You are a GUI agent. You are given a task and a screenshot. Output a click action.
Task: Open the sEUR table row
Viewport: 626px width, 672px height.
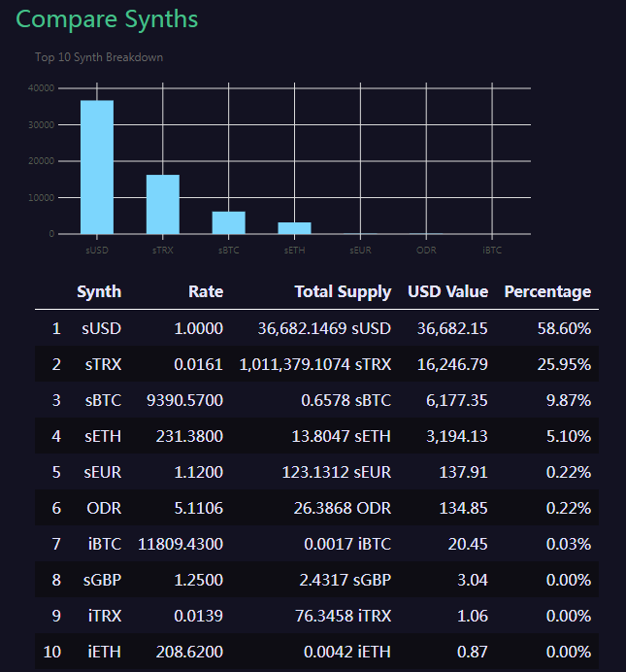[316, 472]
